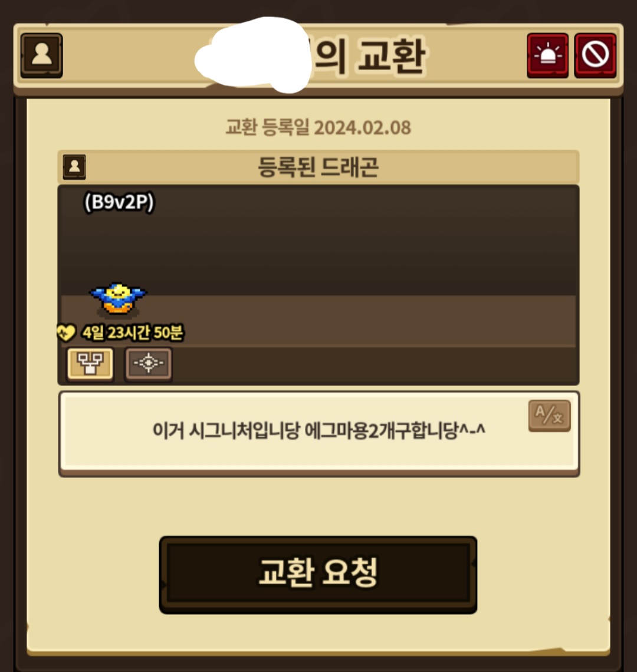Translate the message with the A/文 icon
637x672 pixels.
[x=549, y=416]
